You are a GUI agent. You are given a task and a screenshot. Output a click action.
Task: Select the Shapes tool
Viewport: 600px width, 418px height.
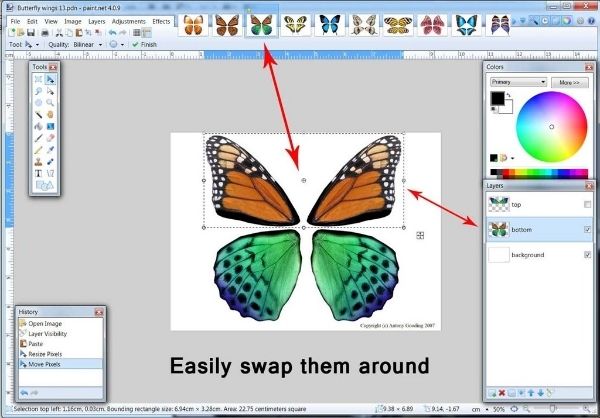pos(44,186)
